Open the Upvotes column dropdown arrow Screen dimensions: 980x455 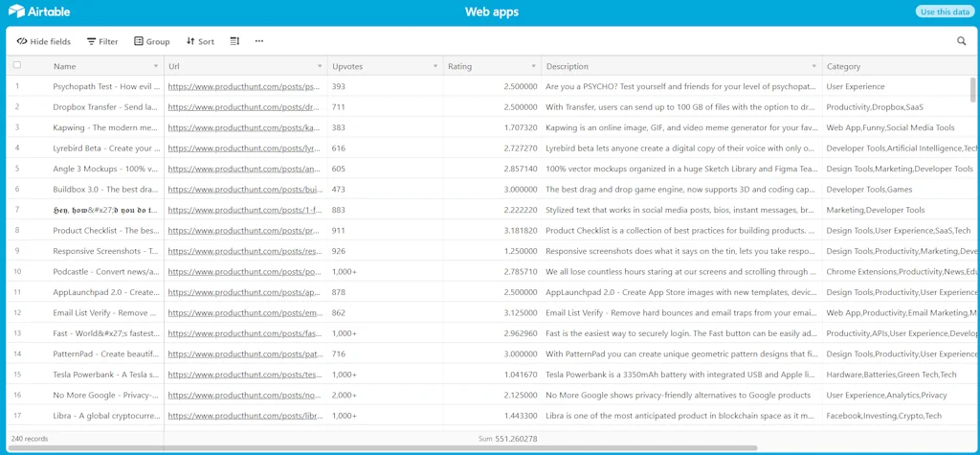point(435,66)
